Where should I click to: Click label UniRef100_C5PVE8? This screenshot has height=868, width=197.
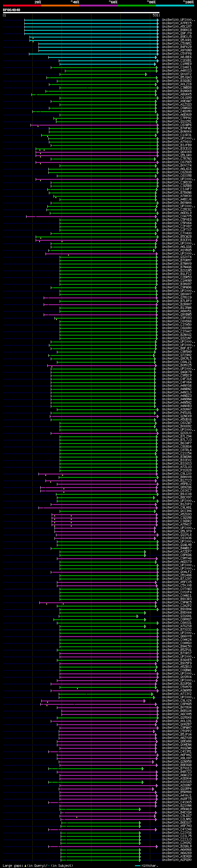point(177,220)
